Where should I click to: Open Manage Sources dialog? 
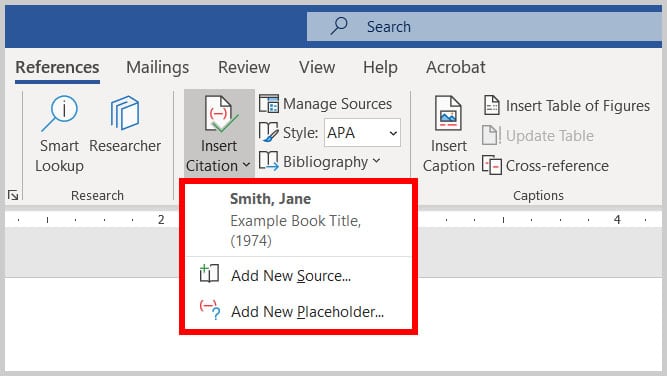pyautogui.click(x=325, y=104)
